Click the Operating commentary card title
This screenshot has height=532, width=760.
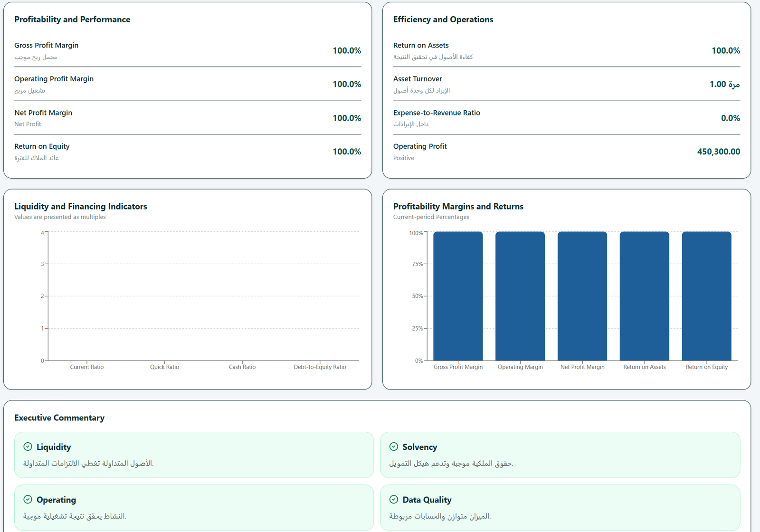pos(56,500)
